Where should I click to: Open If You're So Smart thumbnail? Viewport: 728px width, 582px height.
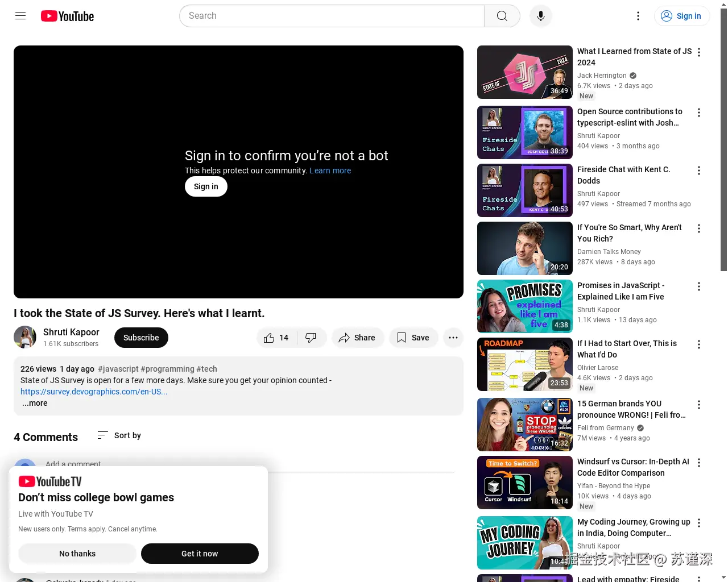525,248
